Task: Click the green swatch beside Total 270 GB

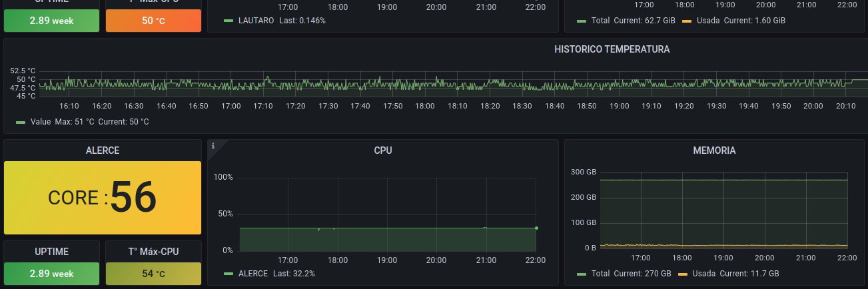Action: tap(582, 274)
